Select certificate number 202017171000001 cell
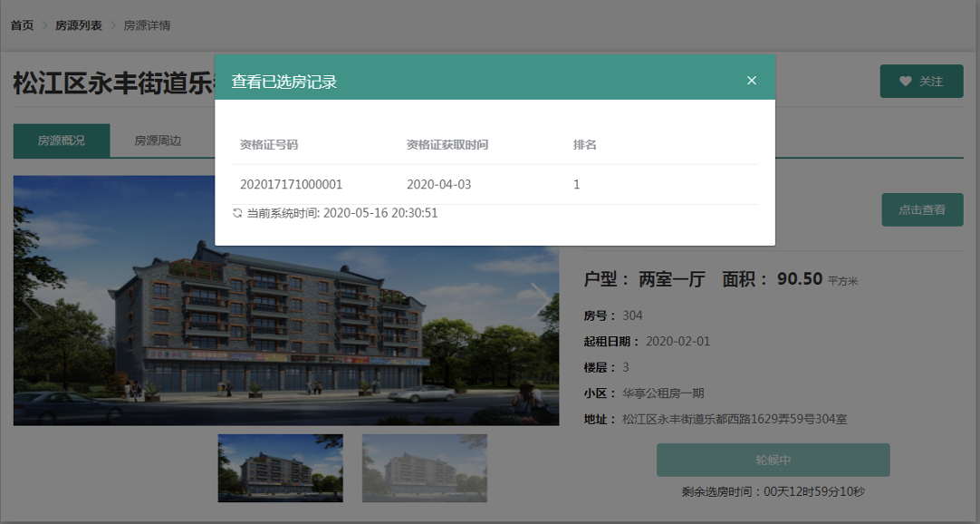Image resolution: width=980 pixels, height=524 pixels. click(x=291, y=185)
